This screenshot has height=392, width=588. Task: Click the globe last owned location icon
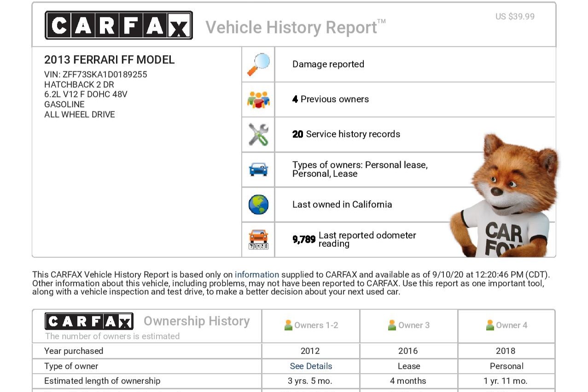(258, 205)
